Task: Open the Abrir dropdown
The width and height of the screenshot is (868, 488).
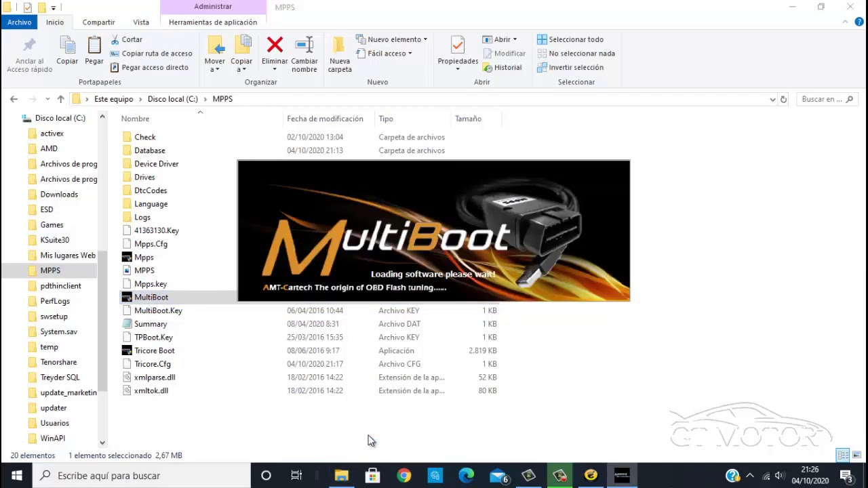Action: 500,39
